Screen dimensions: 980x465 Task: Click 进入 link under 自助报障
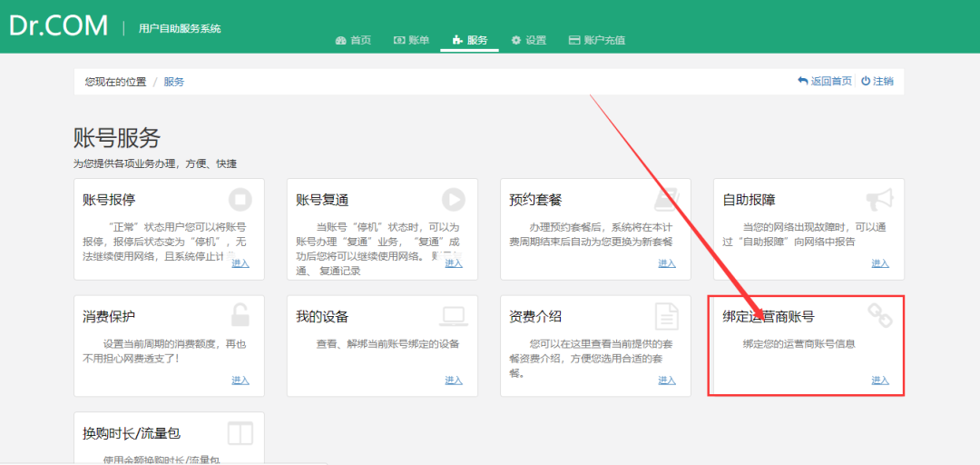coord(880,263)
